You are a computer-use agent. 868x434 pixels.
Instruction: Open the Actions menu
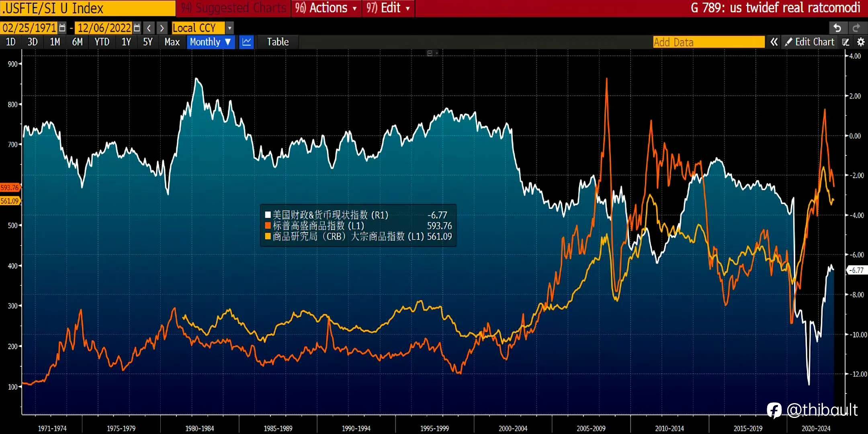[x=326, y=8]
